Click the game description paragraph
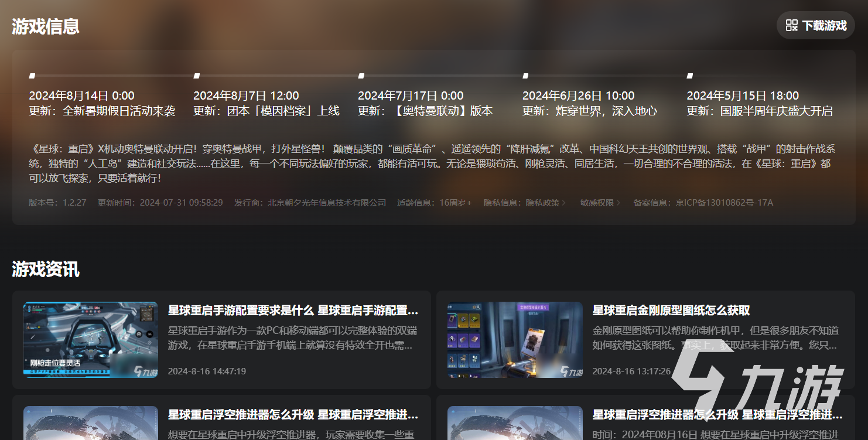Image resolution: width=868 pixels, height=440 pixels. tap(433, 163)
